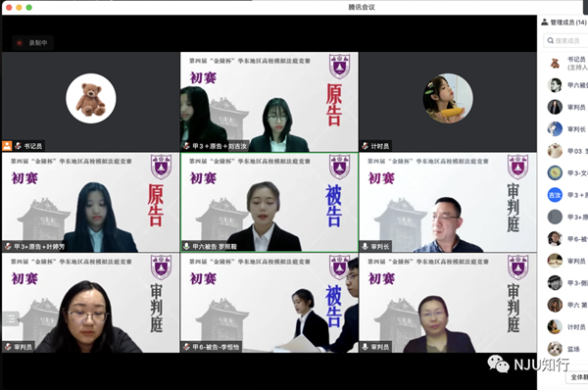Click the 搜索成员 search field
588x390 pixels.
pyautogui.click(x=565, y=40)
